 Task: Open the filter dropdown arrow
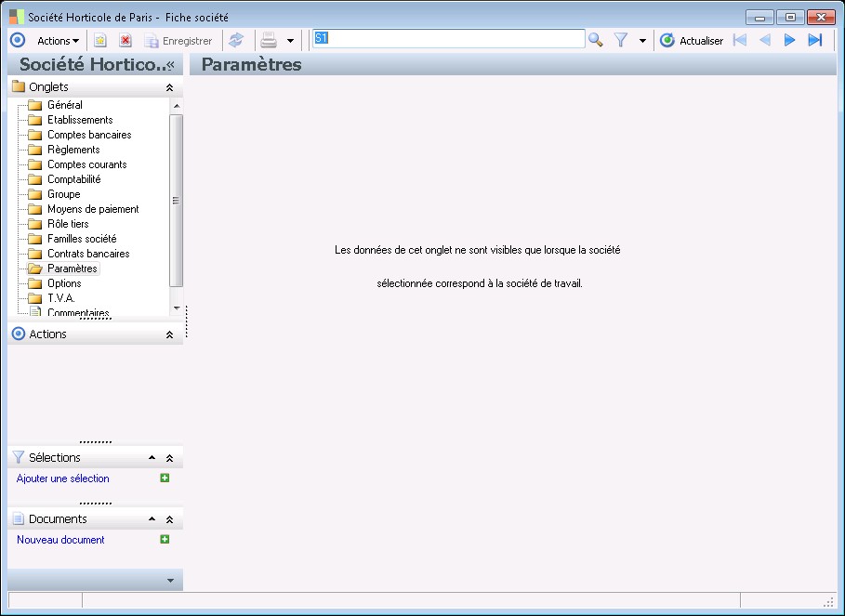(x=642, y=41)
